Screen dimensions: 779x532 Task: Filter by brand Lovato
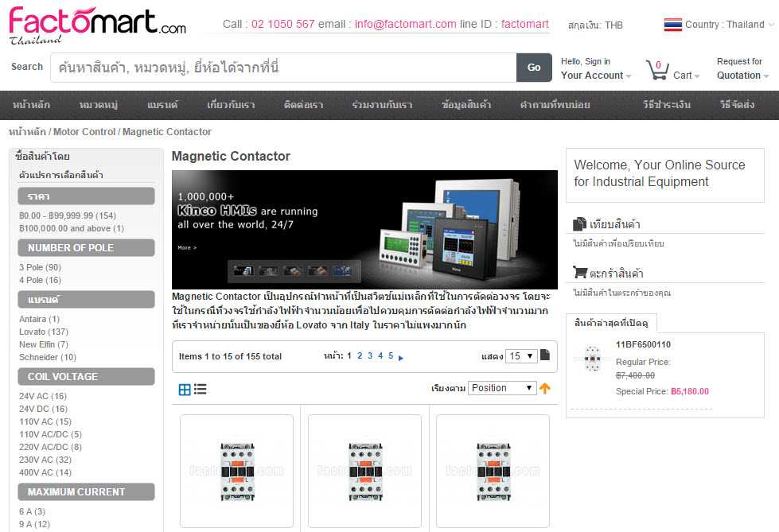(44, 332)
